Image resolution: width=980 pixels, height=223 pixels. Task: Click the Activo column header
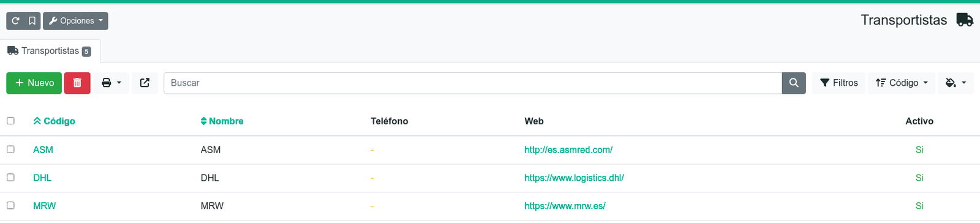(x=919, y=121)
